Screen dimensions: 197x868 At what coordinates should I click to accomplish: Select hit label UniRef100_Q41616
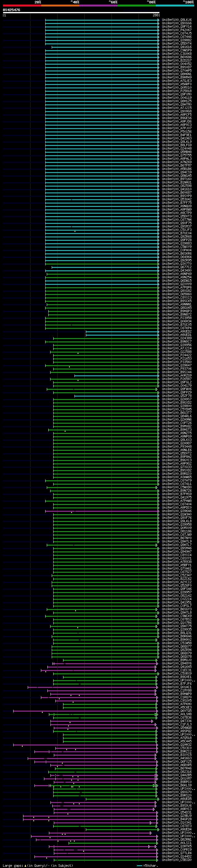coord(177,47)
